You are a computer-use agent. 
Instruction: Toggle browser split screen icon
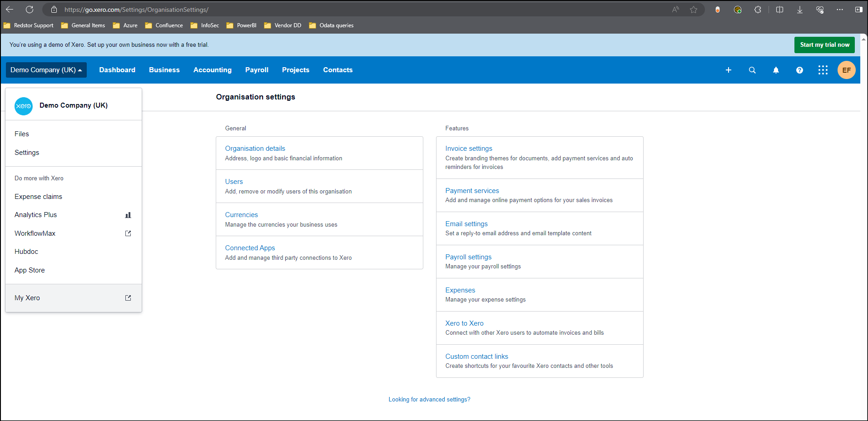[779, 10]
